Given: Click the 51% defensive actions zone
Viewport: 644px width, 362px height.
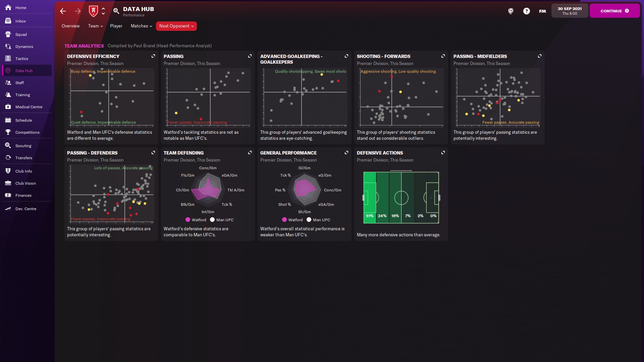Looking at the screenshot, I should tap(370, 198).
